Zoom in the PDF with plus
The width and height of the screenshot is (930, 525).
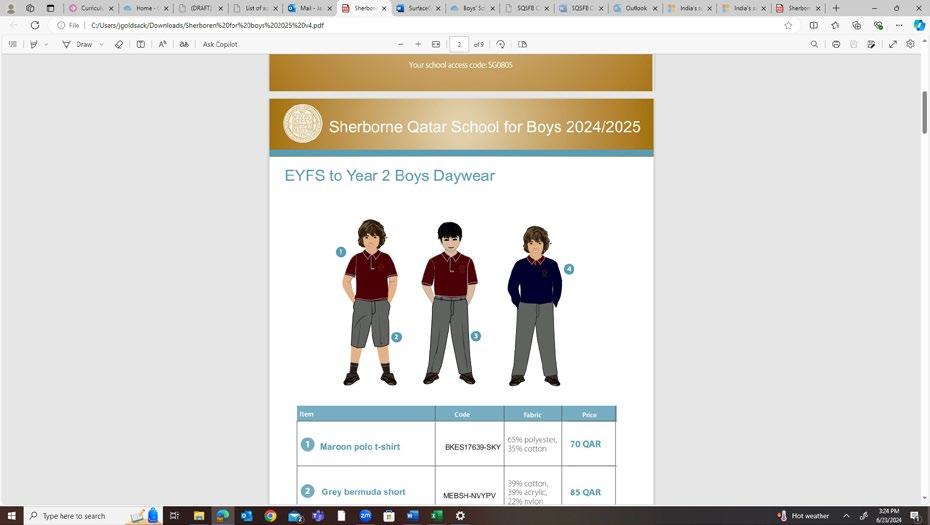point(418,44)
